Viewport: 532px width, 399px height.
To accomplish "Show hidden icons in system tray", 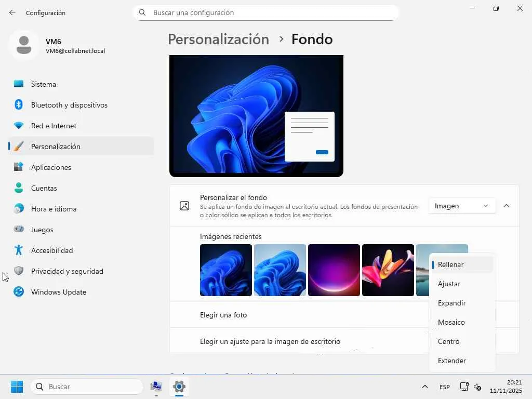I will [425, 387].
